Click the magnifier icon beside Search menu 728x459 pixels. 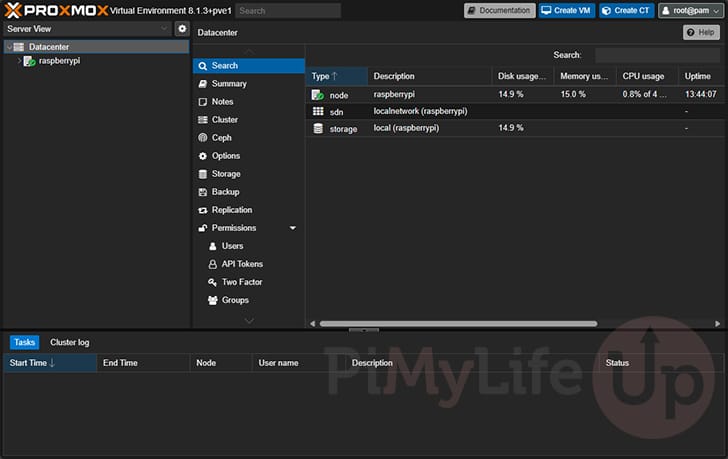202,66
